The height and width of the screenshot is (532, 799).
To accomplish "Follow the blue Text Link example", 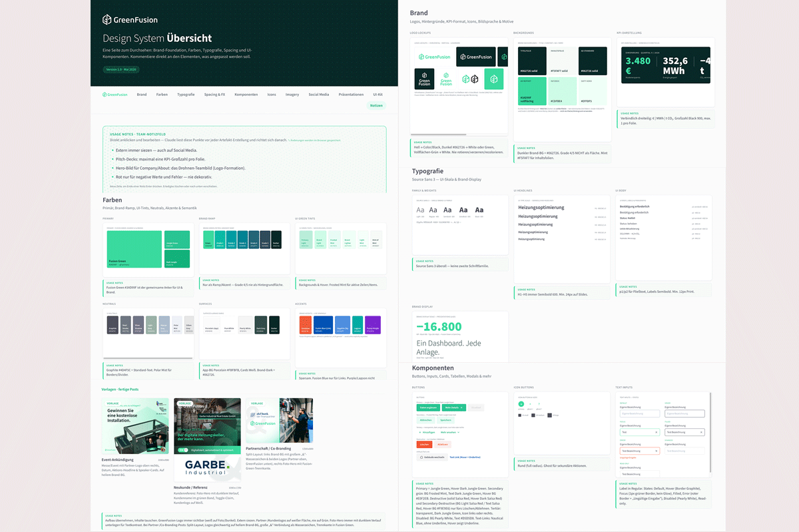I will point(465,457).
